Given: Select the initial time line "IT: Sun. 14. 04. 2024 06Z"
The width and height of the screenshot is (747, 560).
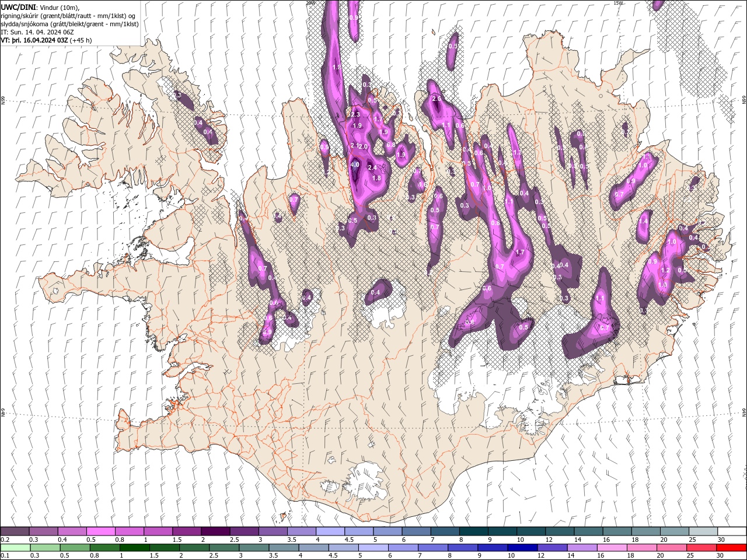Looking at the screenshot, I should point(37,32).
